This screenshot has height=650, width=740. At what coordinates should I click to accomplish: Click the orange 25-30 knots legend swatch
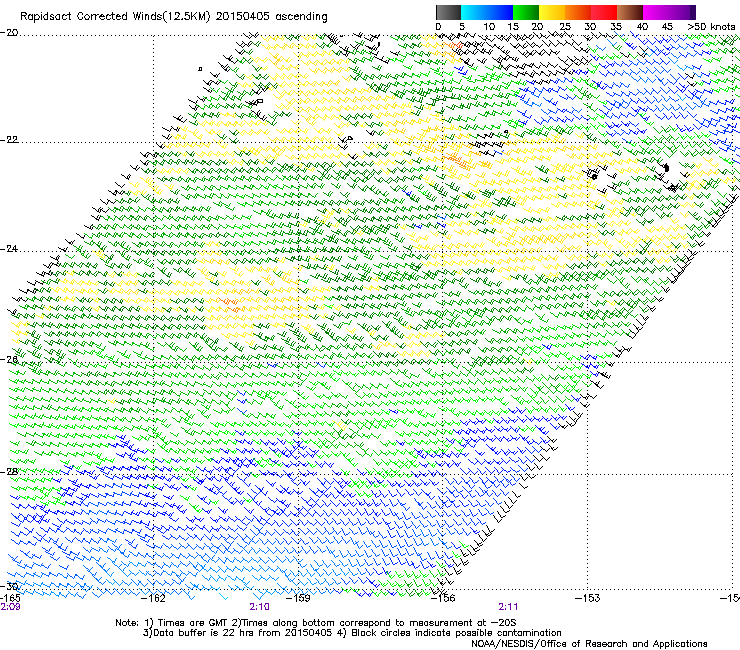coord(578,12)
